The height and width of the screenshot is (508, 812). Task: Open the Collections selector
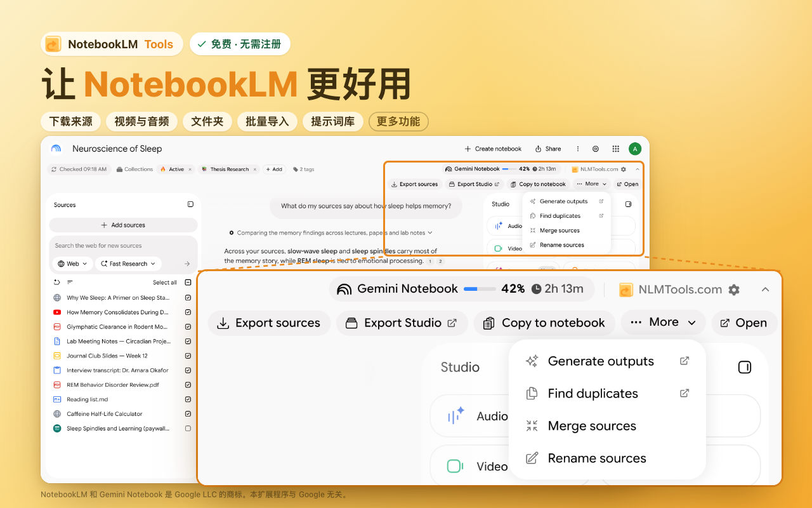tap(134, 170)
